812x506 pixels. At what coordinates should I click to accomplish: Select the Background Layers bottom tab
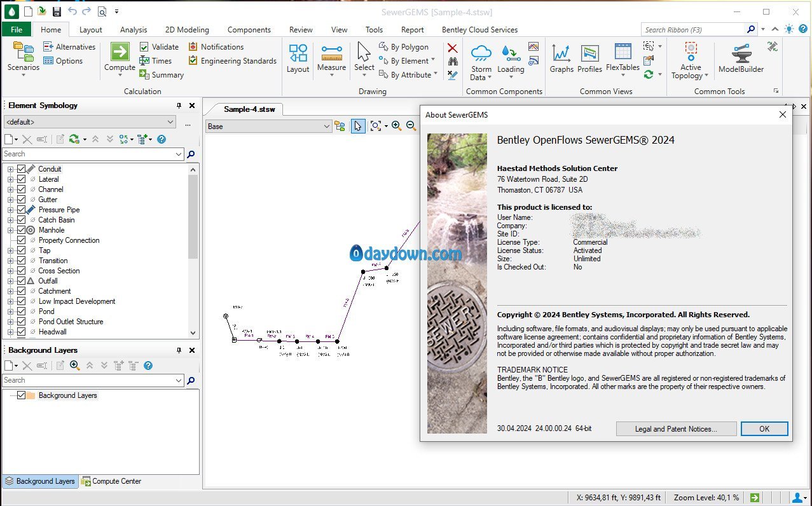[39, 481]
